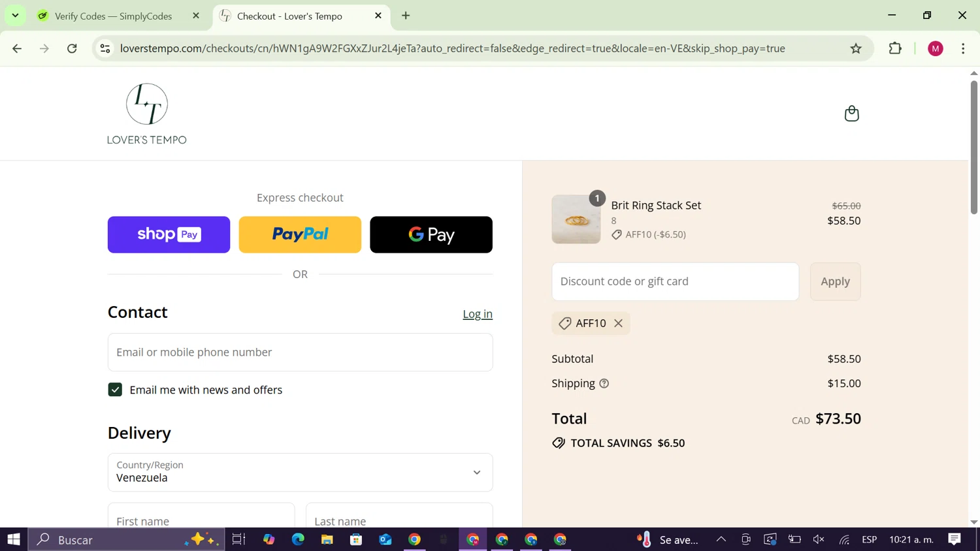Open the Country/Region dropdown
The height and width of the screenshot is (551, 980).
coord(300,472)
